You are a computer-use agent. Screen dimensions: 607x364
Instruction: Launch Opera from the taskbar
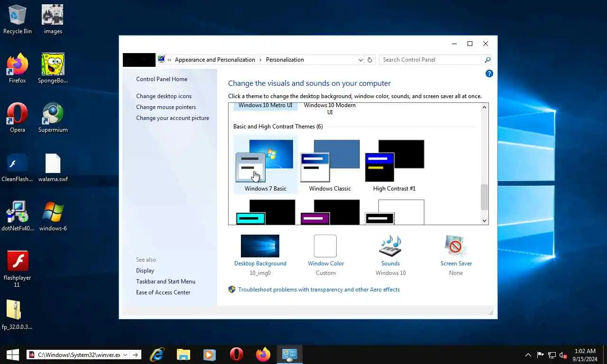coord(236,355)
